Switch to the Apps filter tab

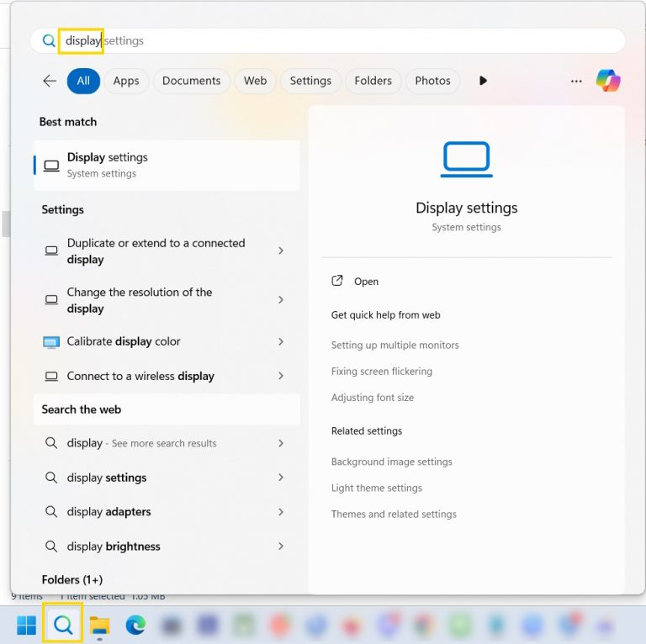(x=126, y=81)
